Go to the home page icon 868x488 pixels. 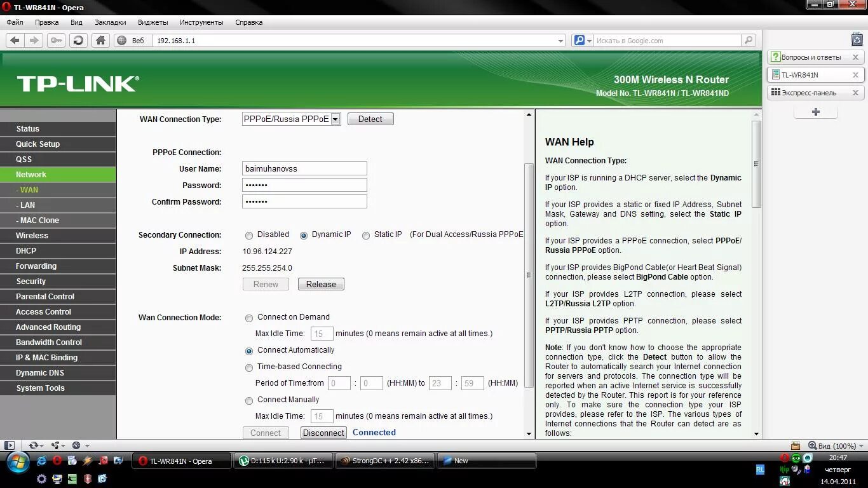point(100,40)
